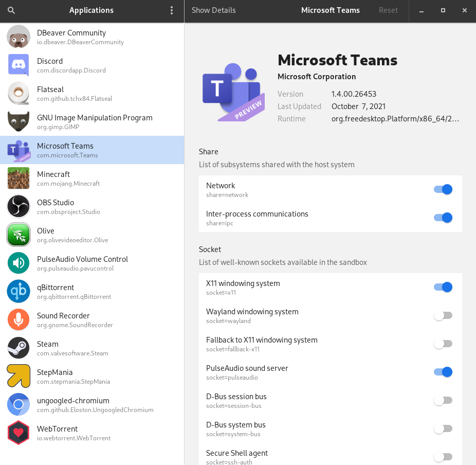Click the October 7, 2021 date
Viewport: 476px width, 465px height.
[358, 106]
